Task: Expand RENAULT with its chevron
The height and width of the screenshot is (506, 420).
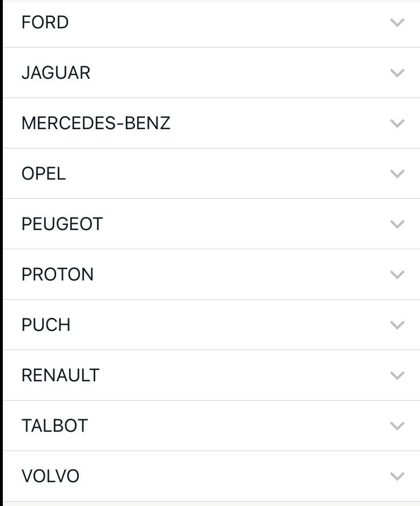Action: coord(397,376)
